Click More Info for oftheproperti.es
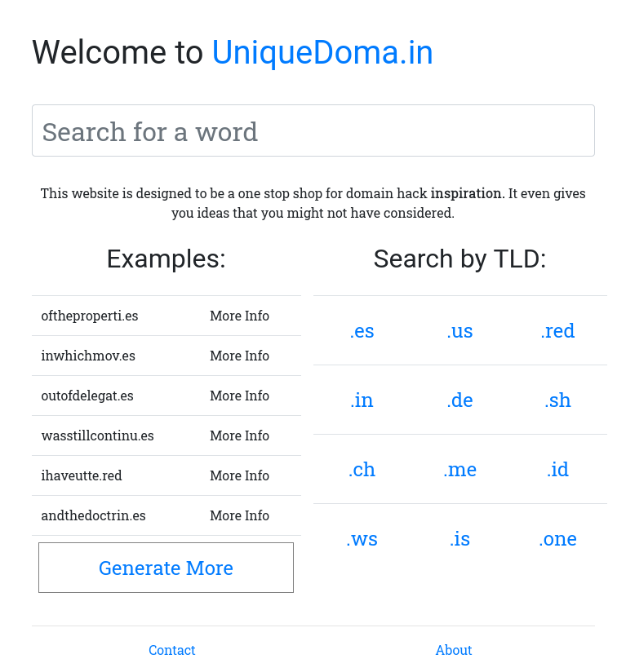Screen dimensions: 626x672 click(239, 316)
